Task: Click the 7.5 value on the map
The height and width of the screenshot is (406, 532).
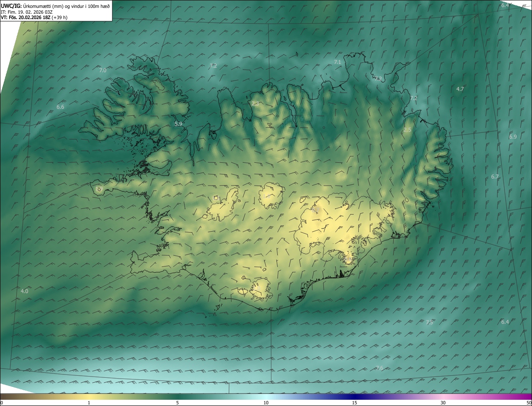Action: click(429, 323)
